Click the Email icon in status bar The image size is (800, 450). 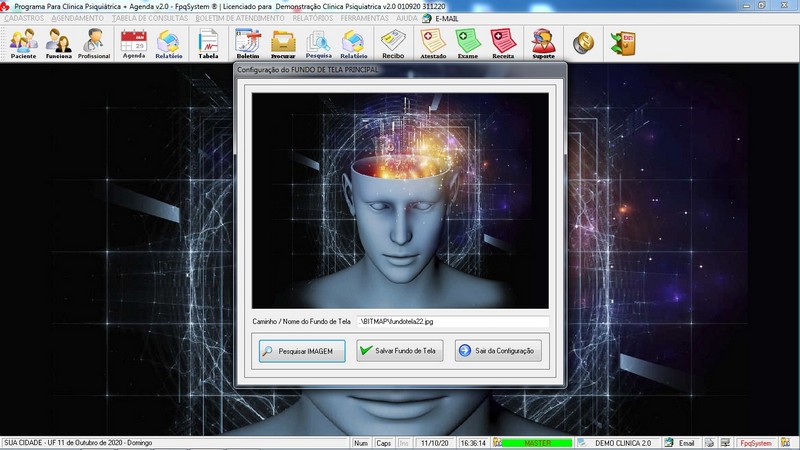(x=669, y=443)
